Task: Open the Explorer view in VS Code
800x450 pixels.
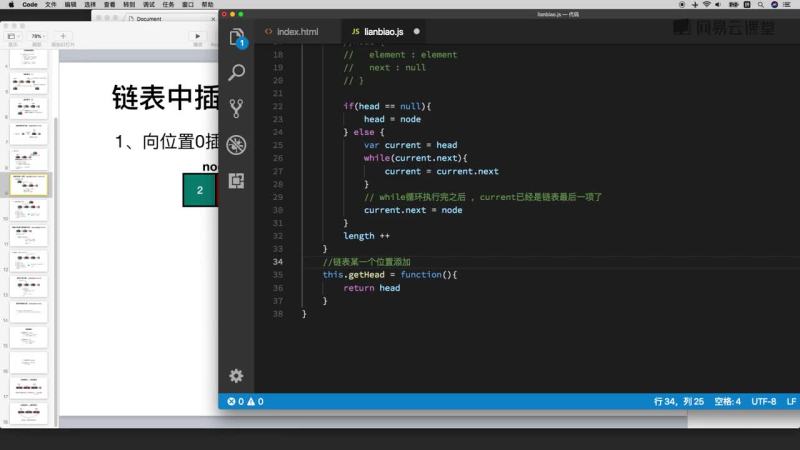Action: coord(236,38)
